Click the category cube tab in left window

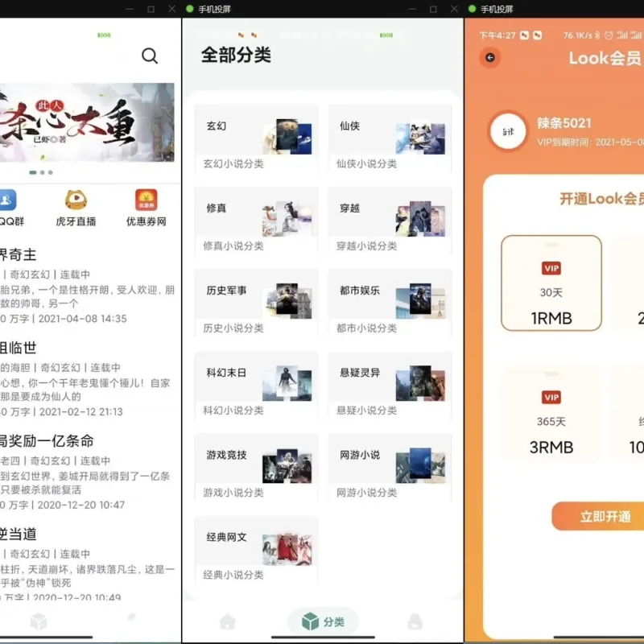(x=39, y=621)
